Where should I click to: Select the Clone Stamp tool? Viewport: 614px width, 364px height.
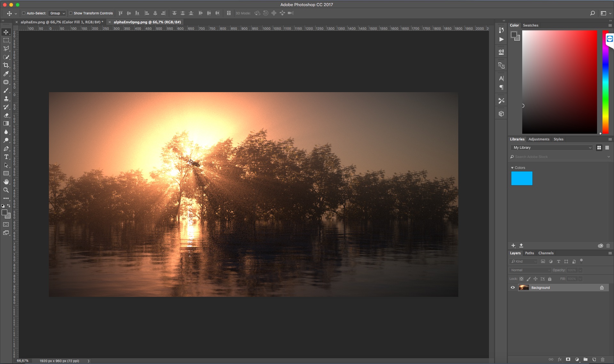coord(6,99)
